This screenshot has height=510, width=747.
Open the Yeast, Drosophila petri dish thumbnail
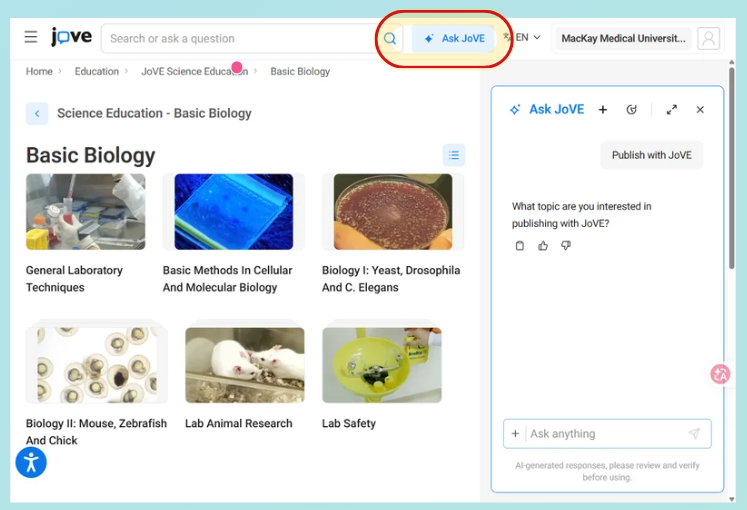click(393, 211)
